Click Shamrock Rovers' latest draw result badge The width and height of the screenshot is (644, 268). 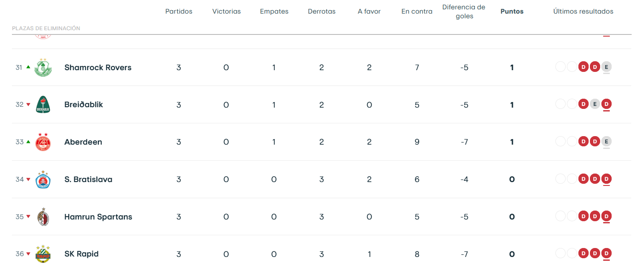point(607,67)
